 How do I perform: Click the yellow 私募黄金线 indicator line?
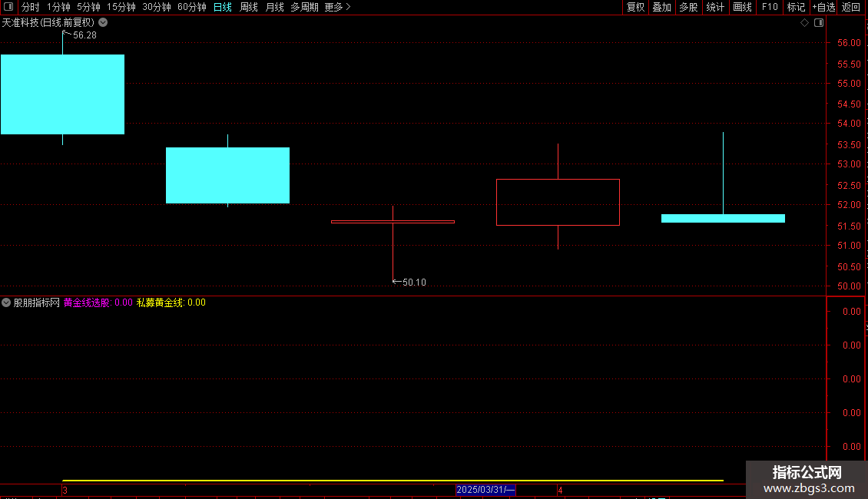click(393, 480)
